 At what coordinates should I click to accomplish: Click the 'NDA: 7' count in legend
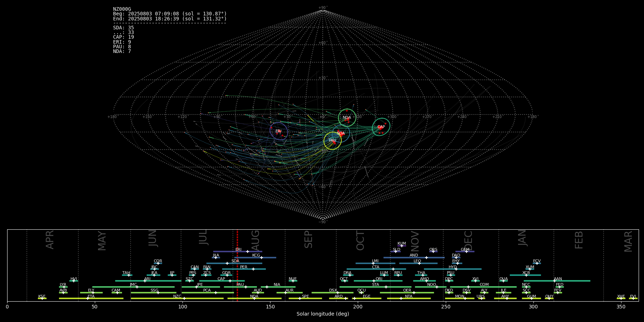pos(122,52)
